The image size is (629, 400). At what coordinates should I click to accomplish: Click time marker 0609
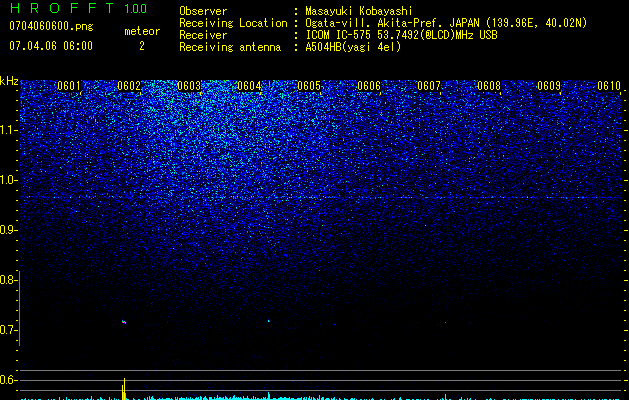click(x=549, y=86)
